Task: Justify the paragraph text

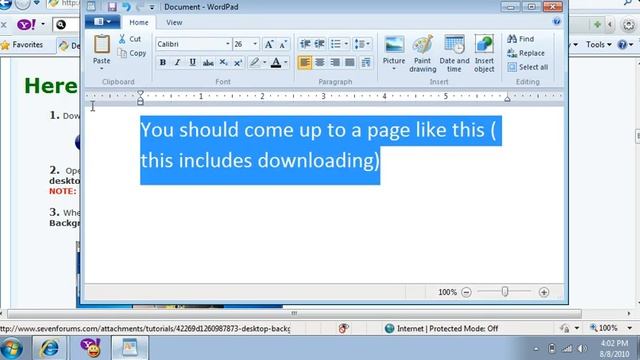Action: point(350,62)
